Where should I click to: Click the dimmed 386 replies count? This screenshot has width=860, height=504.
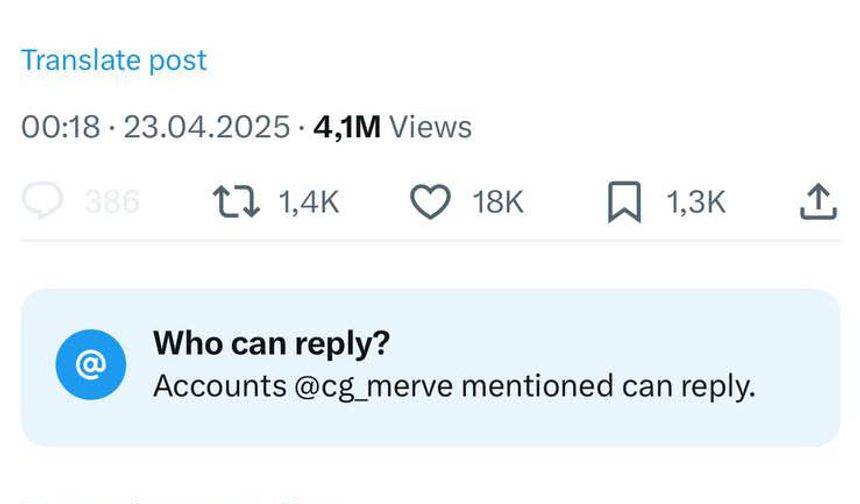click(x=112, y=202)
